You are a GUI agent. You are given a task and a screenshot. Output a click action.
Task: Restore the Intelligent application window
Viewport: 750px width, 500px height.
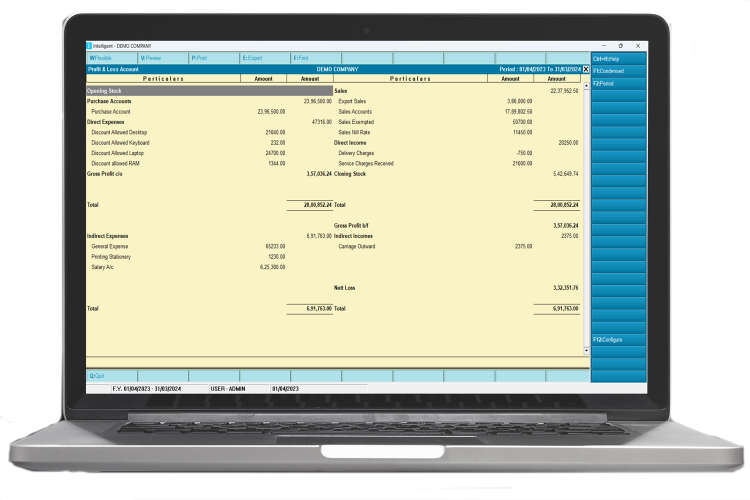tap(621, 46)
